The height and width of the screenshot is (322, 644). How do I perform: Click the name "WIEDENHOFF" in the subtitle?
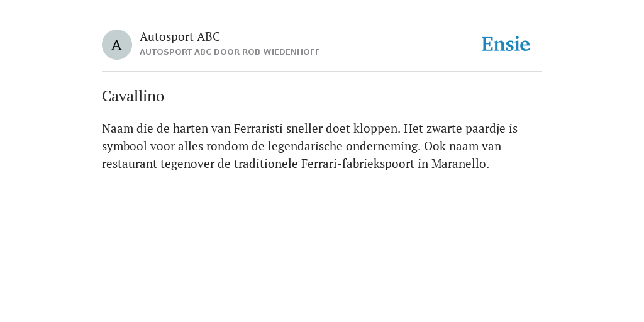[292, 52]
